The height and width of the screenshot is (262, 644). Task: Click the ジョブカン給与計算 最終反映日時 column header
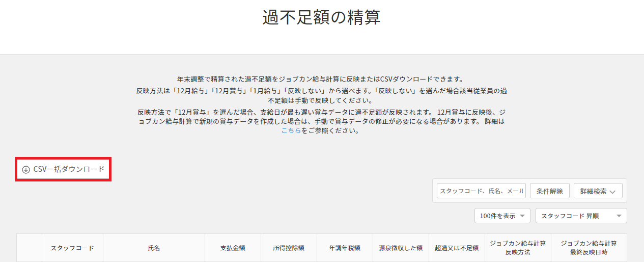[x=589, y=248]
